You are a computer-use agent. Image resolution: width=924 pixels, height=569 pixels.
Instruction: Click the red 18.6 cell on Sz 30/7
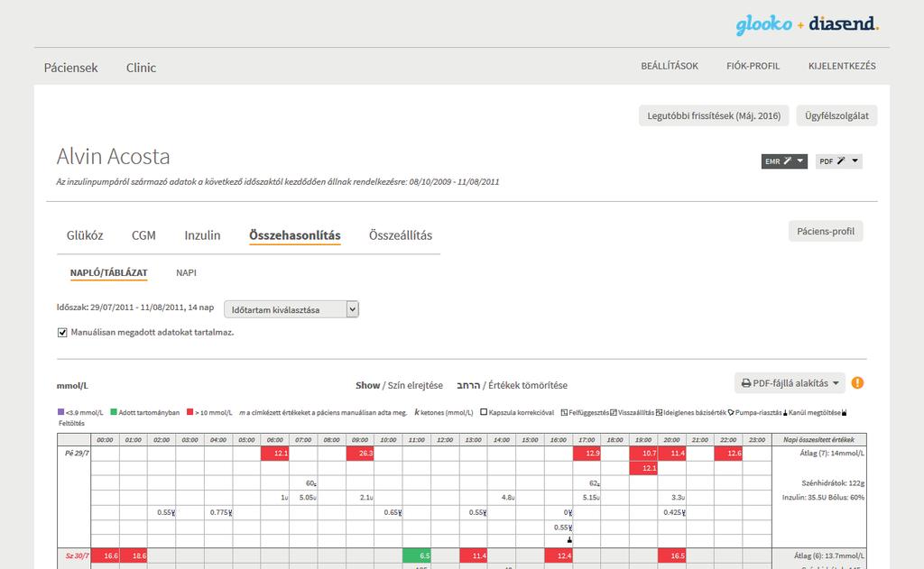click(x=134, y=555)
